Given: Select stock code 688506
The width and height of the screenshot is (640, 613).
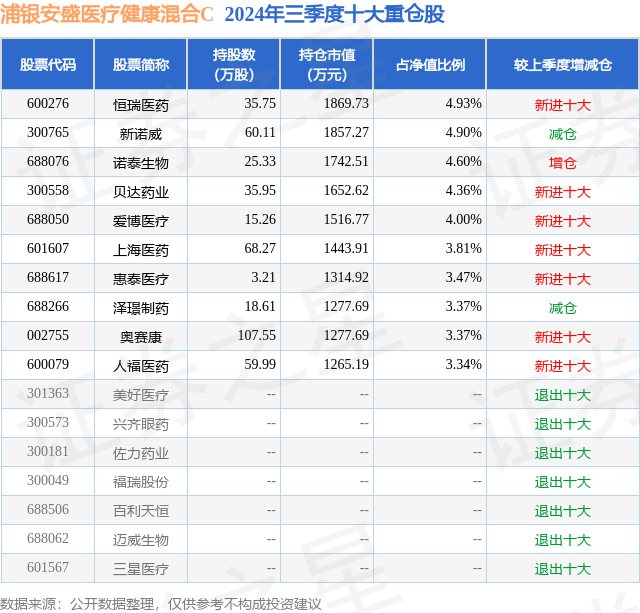Looking at the screenshot, I should pos(48,509).
